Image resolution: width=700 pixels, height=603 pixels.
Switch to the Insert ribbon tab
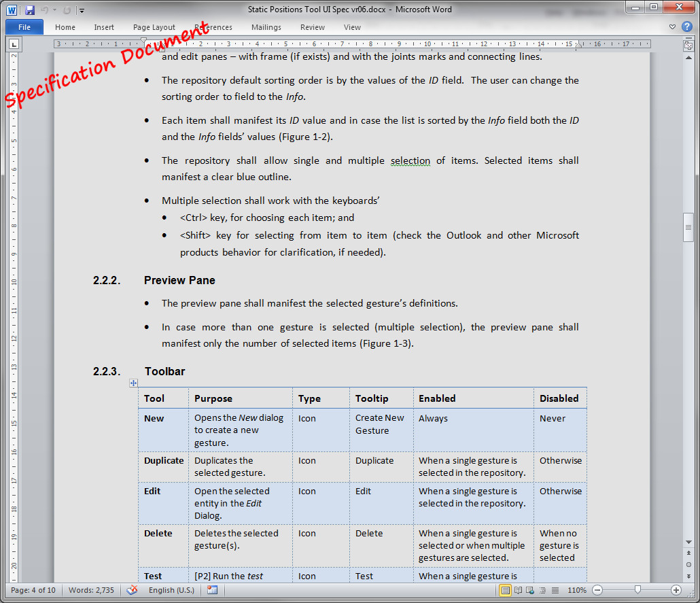point(104,27)
